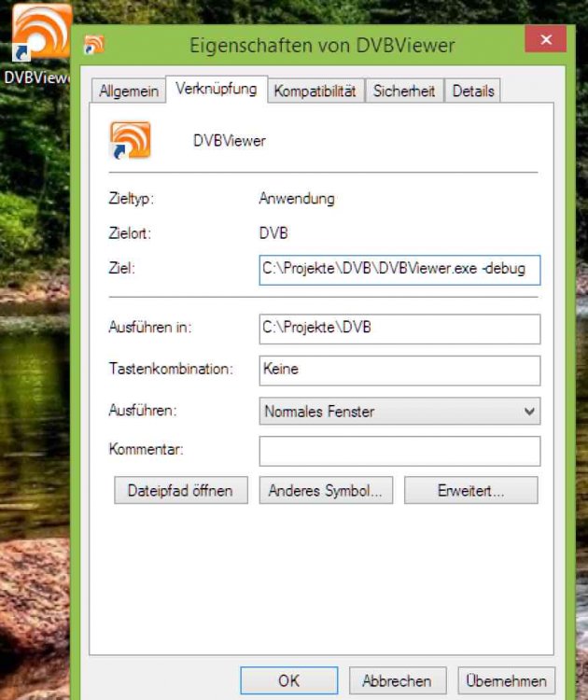
Task: Click the title text Eigenschaften von DVBViewer
Action: tap(322, 46)
